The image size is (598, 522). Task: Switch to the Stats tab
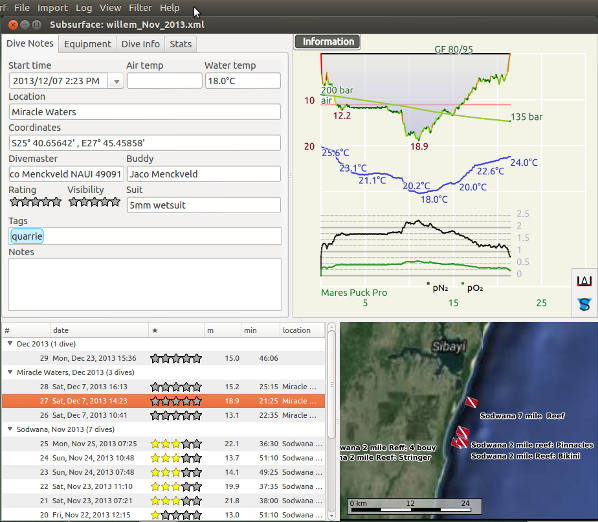[x=180, y=44]
